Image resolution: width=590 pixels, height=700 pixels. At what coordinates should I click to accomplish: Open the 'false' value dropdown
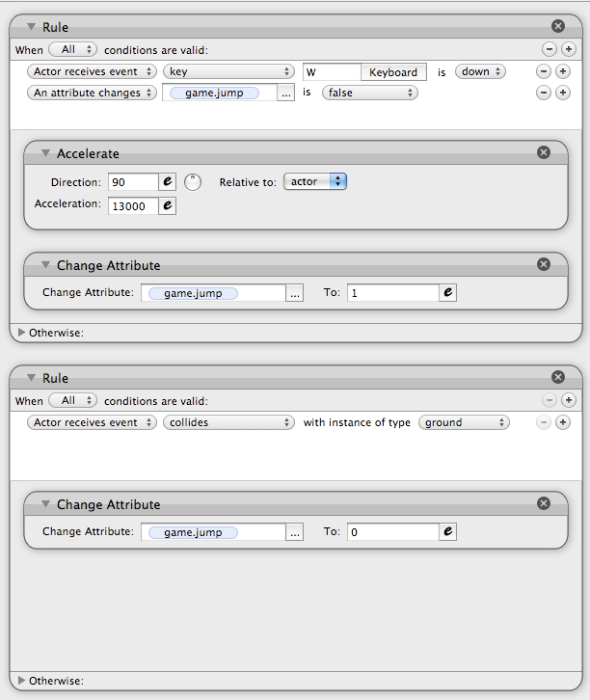(370, 93)
